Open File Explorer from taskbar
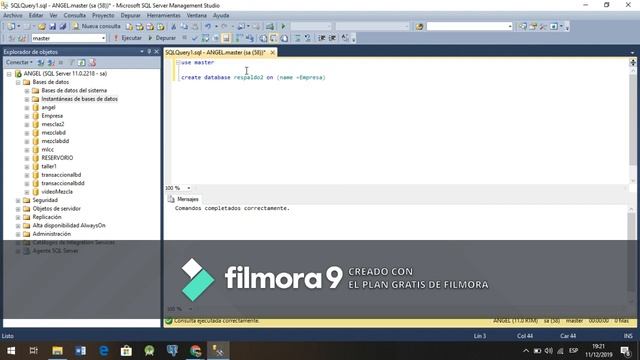 (57, 351)
